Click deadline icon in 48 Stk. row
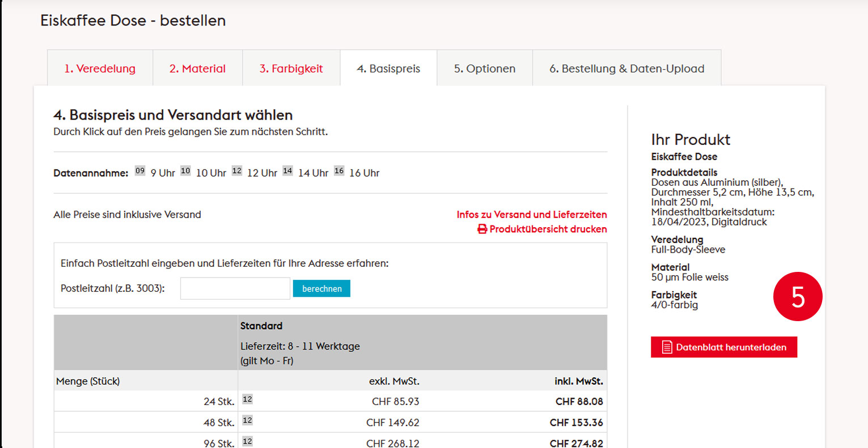 pos(247,421)
